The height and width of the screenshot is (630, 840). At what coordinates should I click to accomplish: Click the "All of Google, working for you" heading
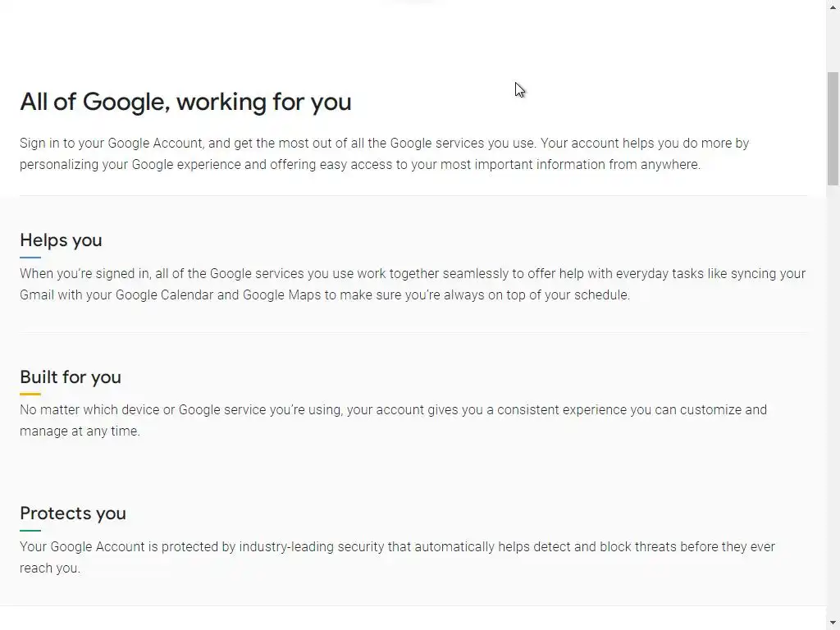(x=185, y=102)
